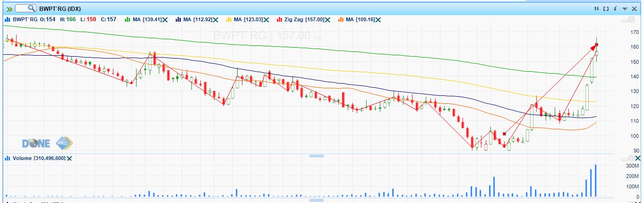644x203 pixels.
Task: Open the chart panel dropdown triangle
Action: 625,8
